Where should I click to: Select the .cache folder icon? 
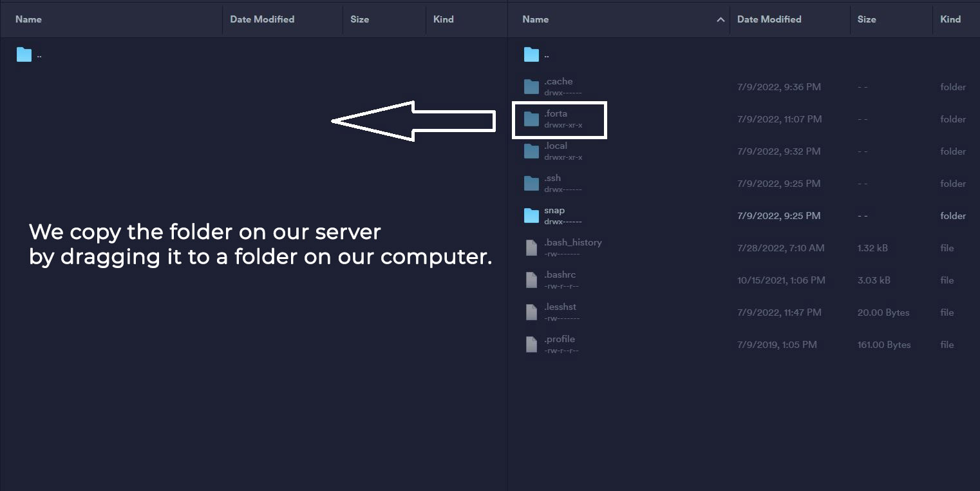531,87
